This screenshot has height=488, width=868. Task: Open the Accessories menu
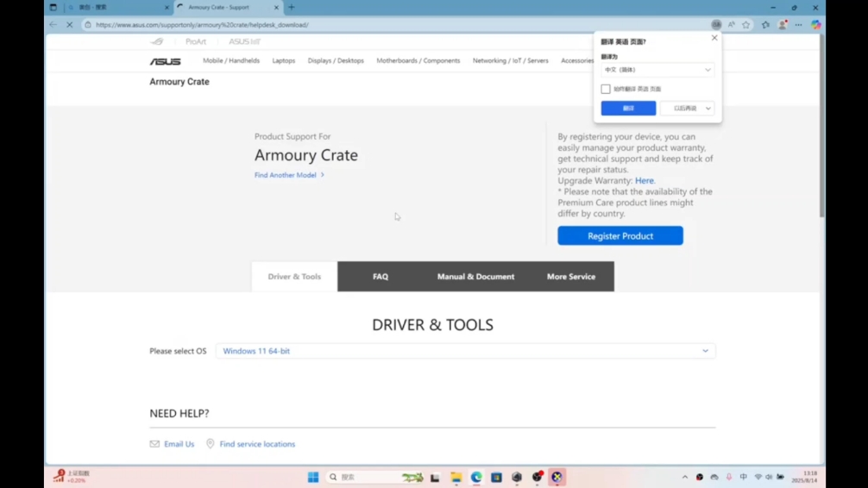577,61
